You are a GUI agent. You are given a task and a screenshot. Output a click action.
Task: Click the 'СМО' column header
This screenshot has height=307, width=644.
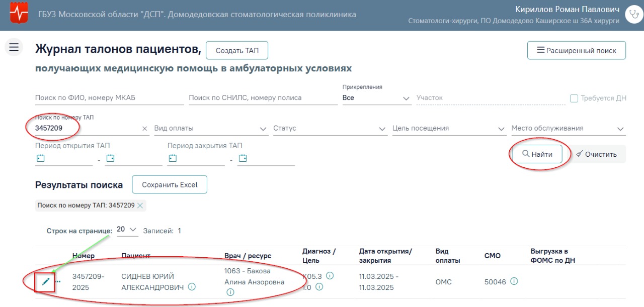point(493,256)
